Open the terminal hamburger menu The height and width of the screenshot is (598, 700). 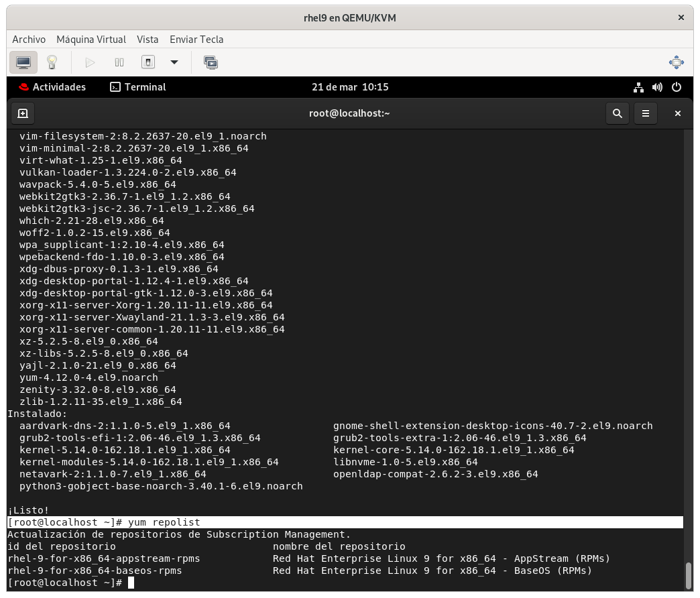click(x=646, y=113)
